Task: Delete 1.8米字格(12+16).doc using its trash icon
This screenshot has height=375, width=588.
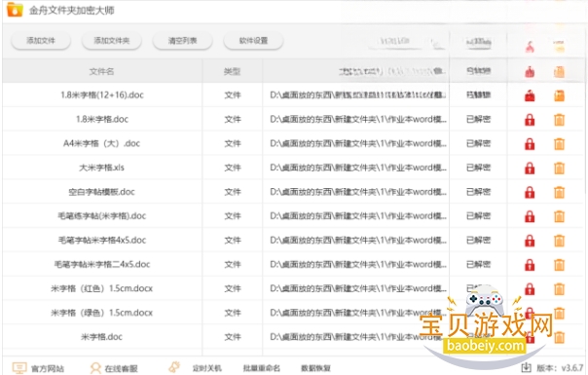Action: tap(559, 95)
